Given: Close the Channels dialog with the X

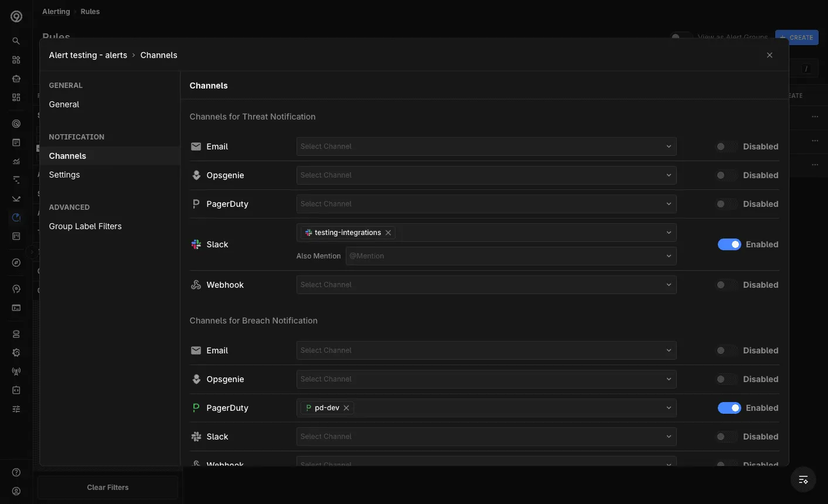Looking at the screenshot, I should click(x=769, y=55).
